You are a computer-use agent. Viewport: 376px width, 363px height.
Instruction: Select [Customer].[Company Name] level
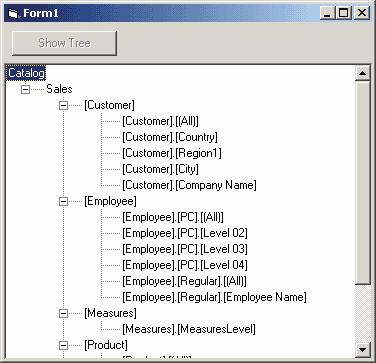click(189, 185)
